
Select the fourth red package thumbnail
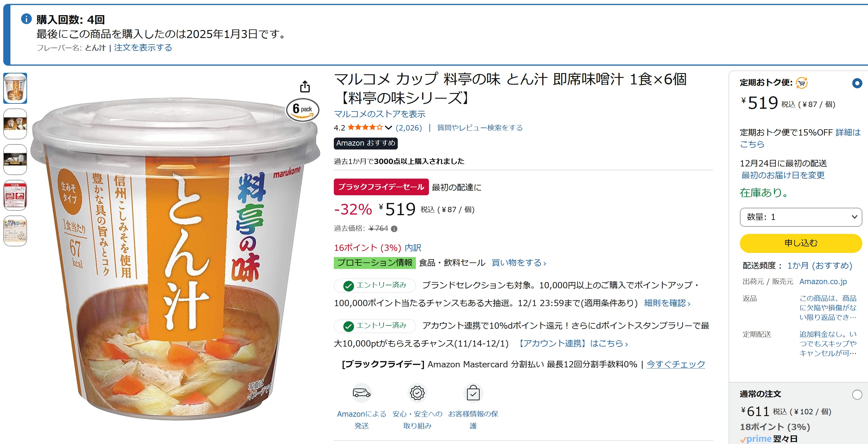(15, 195)
